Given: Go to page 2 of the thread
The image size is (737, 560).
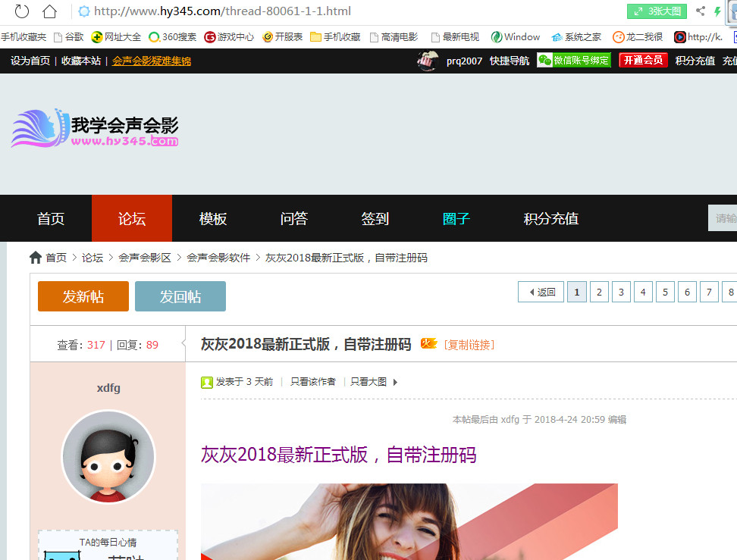Looking at the screenshot, I should coord(599,292).
